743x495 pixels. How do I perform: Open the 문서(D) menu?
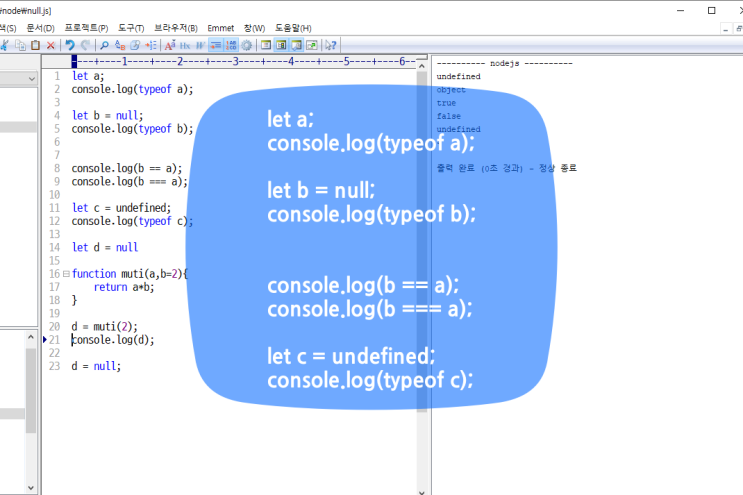[40, 28]
